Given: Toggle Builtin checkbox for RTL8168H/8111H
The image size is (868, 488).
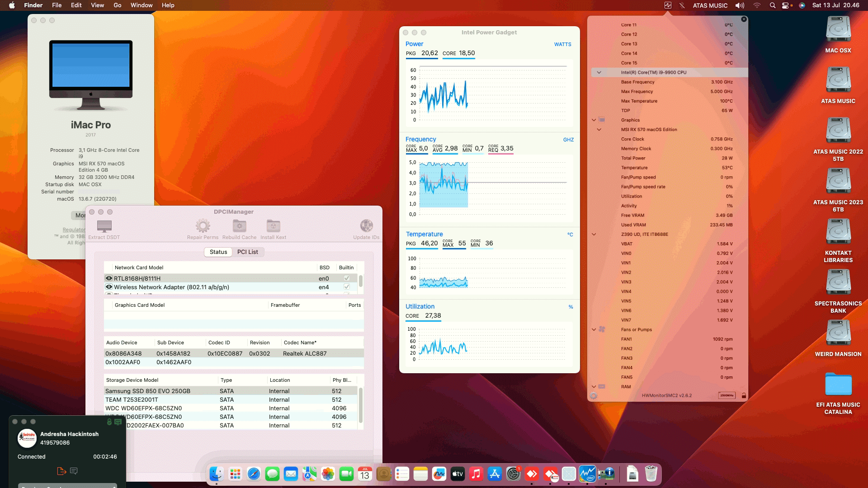Looking at the screenshot, I should click(347, 278).
